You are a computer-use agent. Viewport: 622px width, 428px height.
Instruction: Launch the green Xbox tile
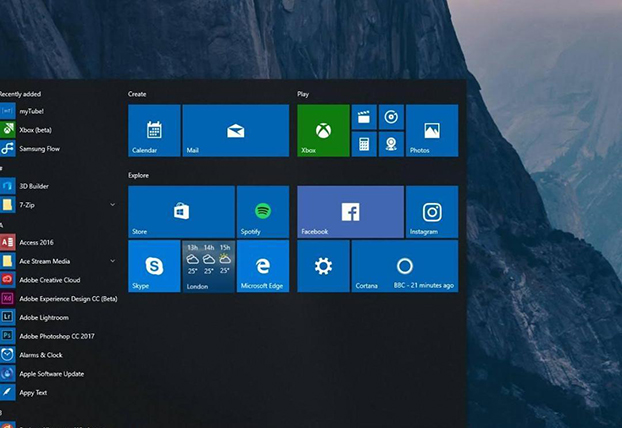click(323, 131)
